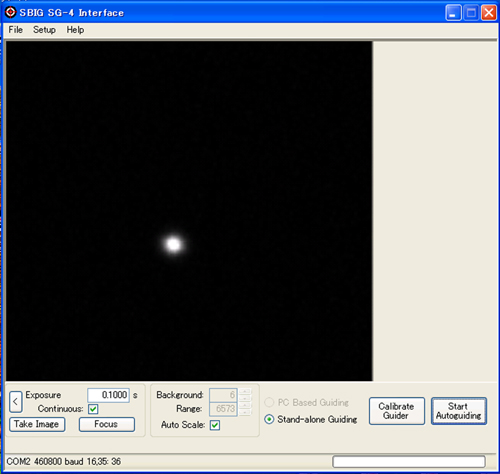
Task: Click the Exposure time input field
Action: click(x=108, y=395)
